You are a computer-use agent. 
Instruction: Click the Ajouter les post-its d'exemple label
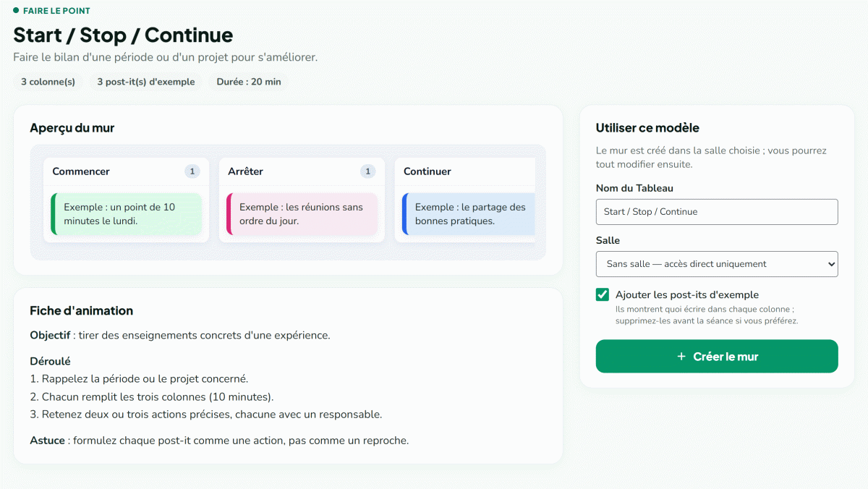pyautogui.click(x=687, y=295)
